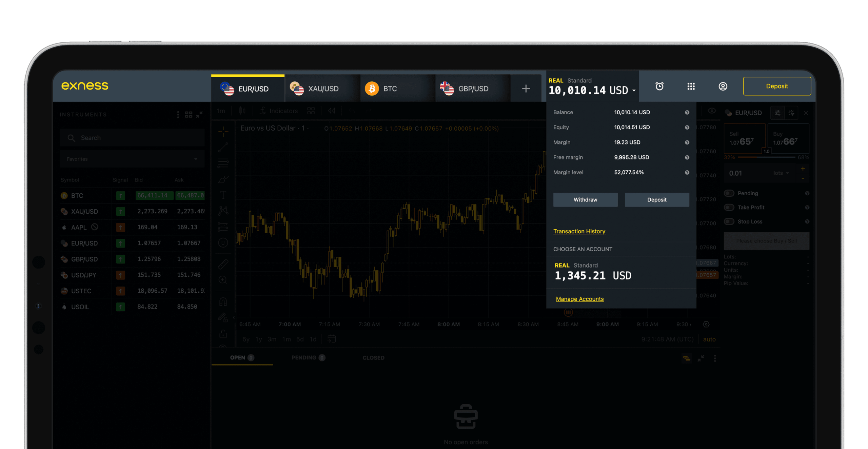Increase lot size with plus stepper

[802, 169]
